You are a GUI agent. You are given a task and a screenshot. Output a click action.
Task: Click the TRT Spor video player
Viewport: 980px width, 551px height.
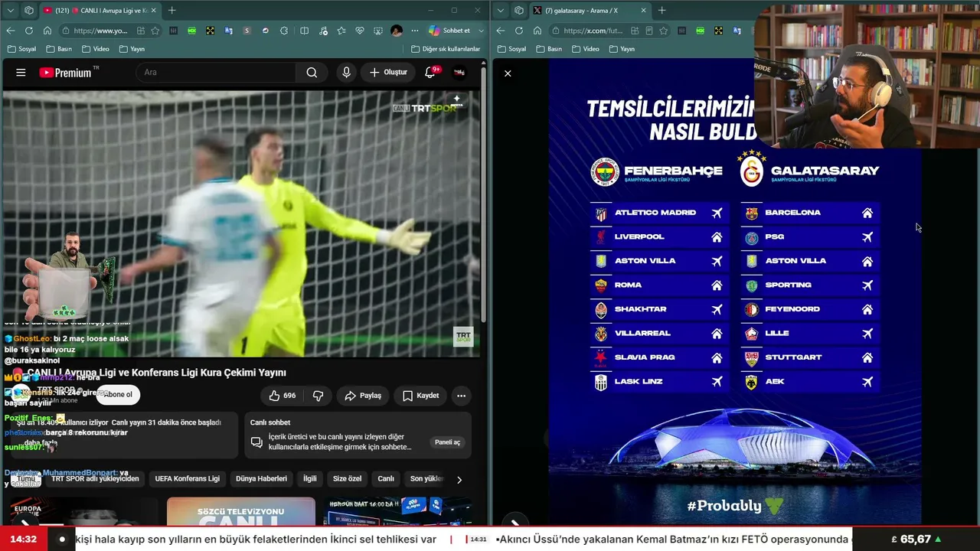click(241, 223)
